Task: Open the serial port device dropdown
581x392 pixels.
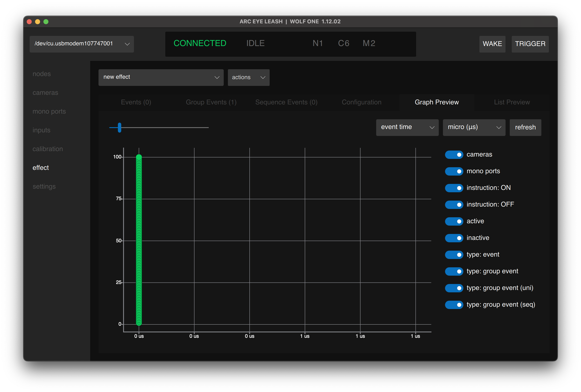Action: click(82, 44)
